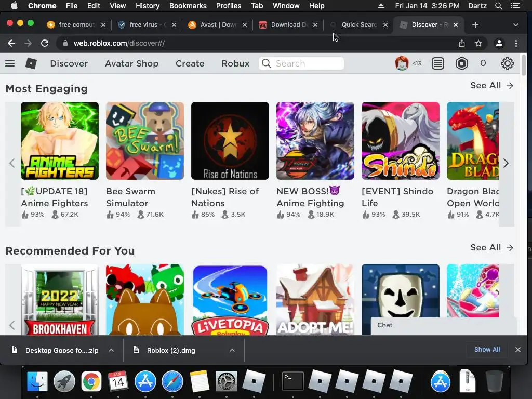Close the downloads bar
The height and width of the screenshot is (399, 532).
518,350
